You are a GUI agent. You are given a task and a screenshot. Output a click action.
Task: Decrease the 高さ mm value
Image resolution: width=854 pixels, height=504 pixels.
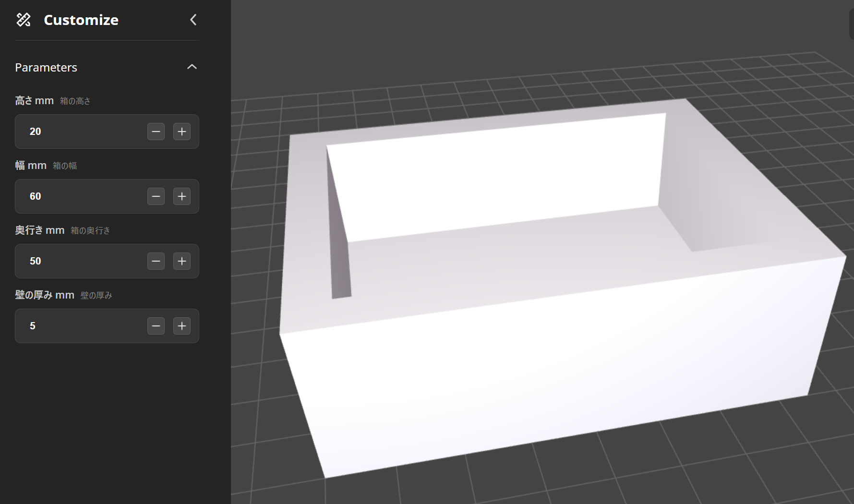point(156,132)
